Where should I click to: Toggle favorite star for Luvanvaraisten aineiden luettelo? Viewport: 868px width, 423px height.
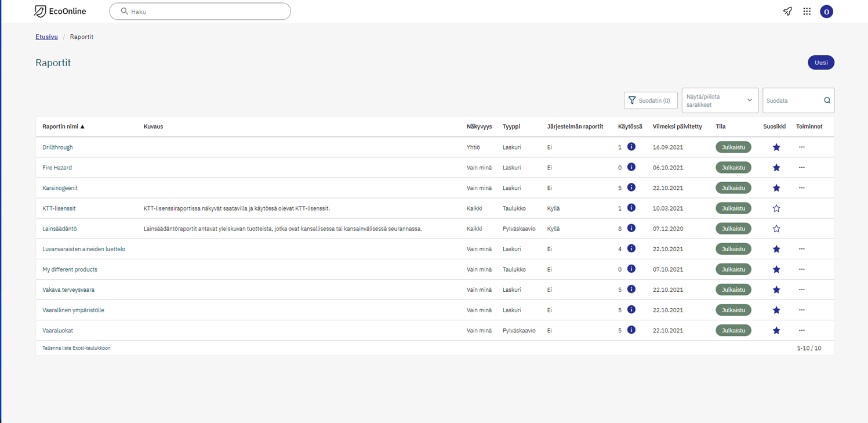[776, 249]
